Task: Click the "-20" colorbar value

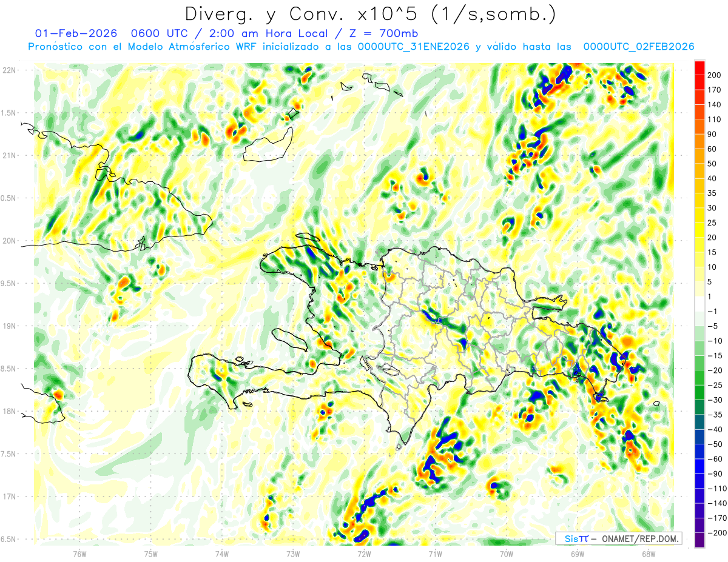Action: 716,370
